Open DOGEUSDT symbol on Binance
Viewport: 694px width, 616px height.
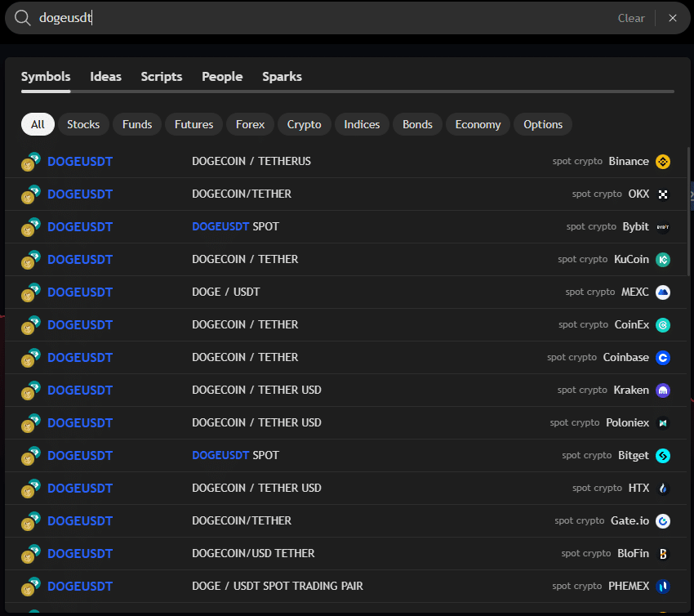coord(80,162)
